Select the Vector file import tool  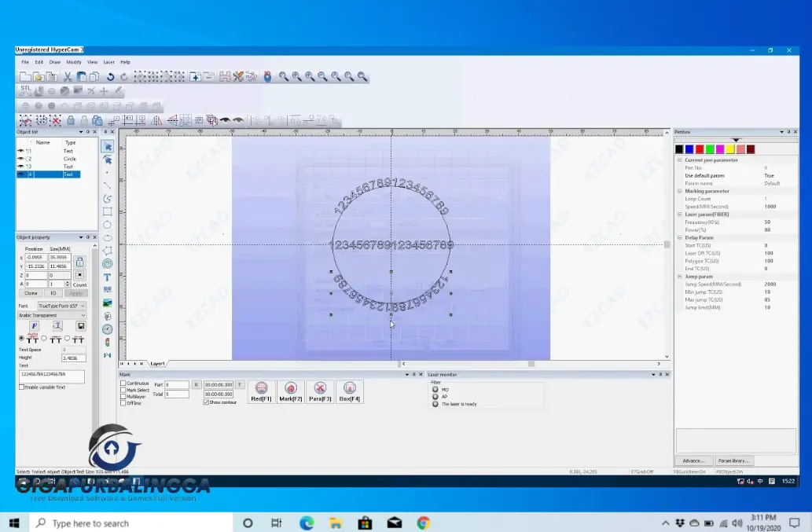[107, 316]
